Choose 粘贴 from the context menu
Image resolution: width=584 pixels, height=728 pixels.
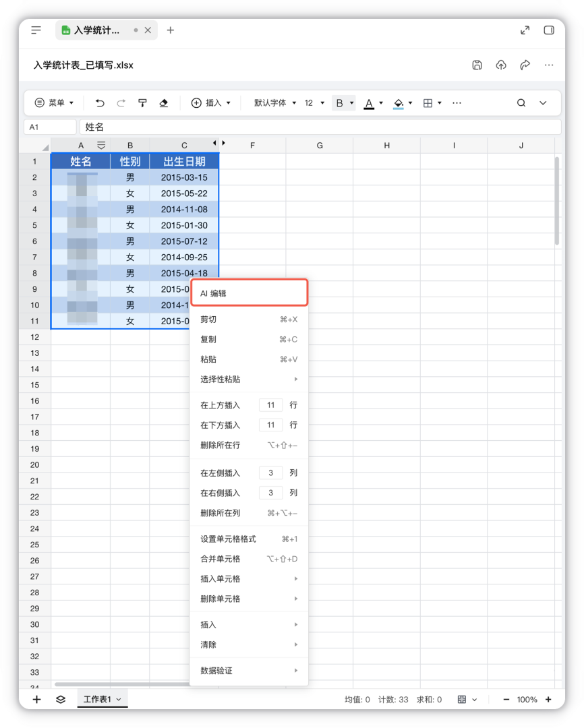click(250, 359)
